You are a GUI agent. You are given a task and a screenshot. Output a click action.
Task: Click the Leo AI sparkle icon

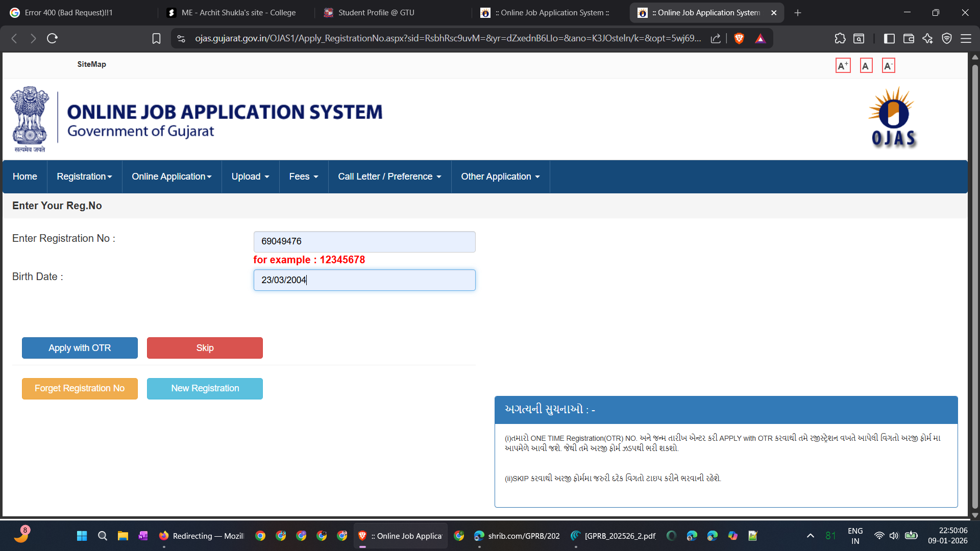(927, 38)
